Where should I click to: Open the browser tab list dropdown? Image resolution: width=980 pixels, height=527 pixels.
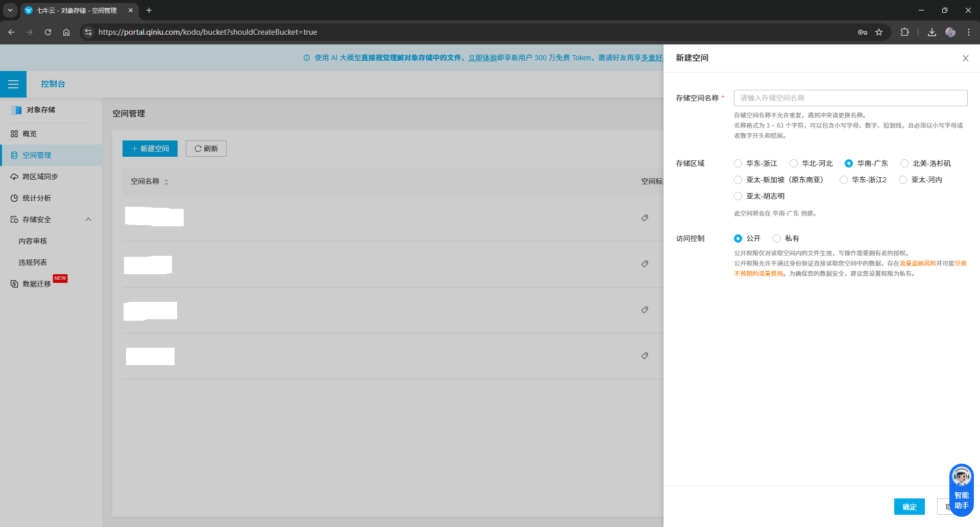pyautogui.click(x=10, y=10)
